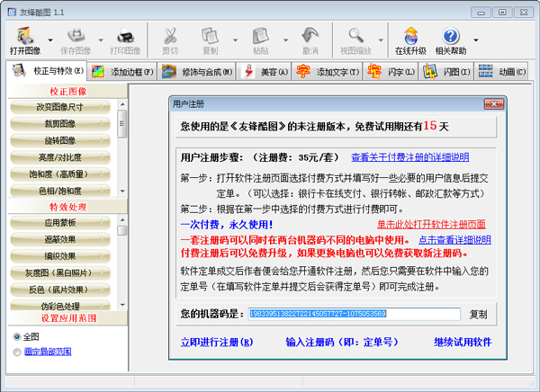Screen dimensions: 540x392
Task: Click the 改变图像尺寸 button
Action: pos(60,107)
